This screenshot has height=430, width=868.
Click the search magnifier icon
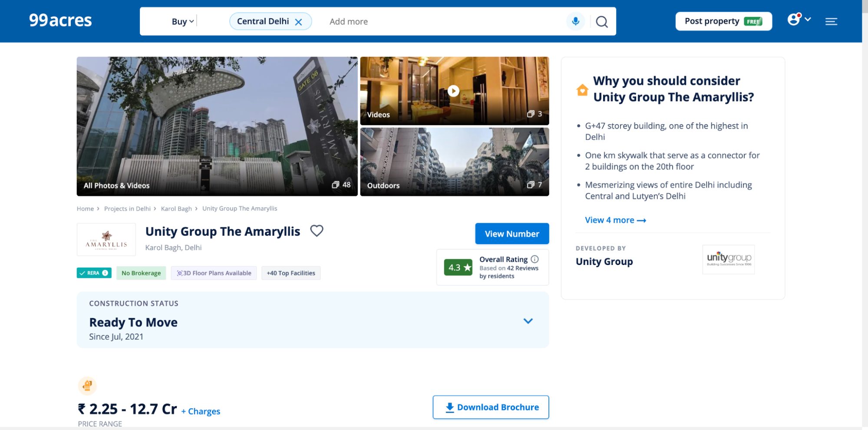tap(601, 21)
